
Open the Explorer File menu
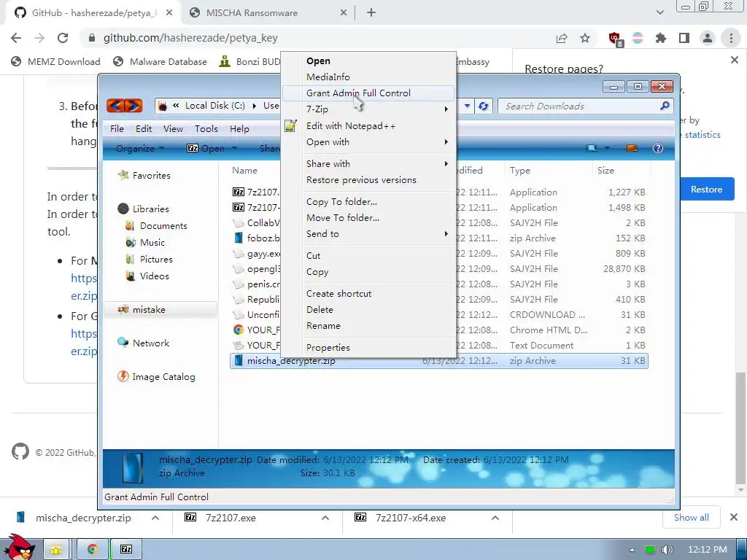[x=117, y=129]
